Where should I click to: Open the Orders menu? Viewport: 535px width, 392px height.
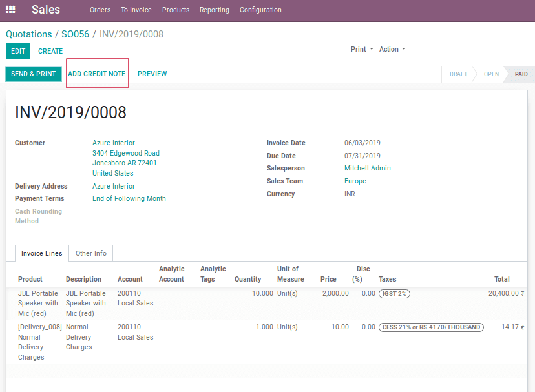pos(100,10)
